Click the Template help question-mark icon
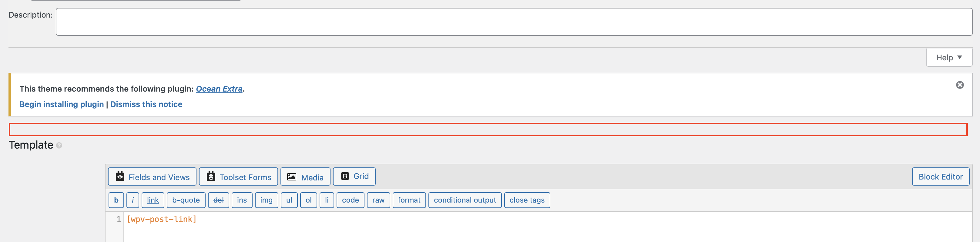980x242 pixels. [59, 145]
